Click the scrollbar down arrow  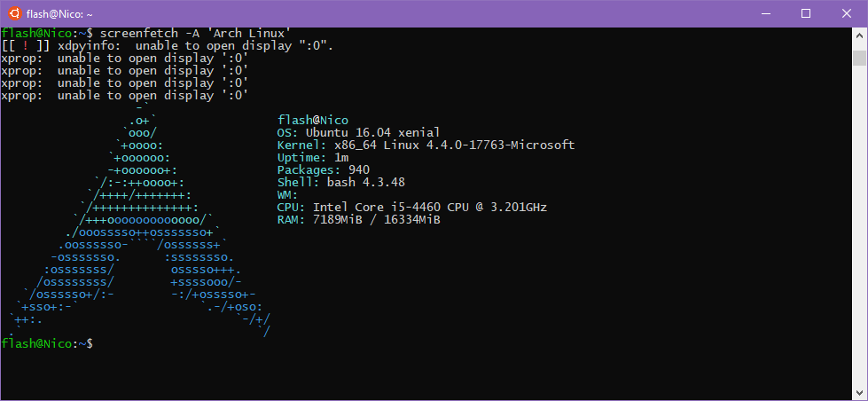pyautogui.click(x=860, y=393)
